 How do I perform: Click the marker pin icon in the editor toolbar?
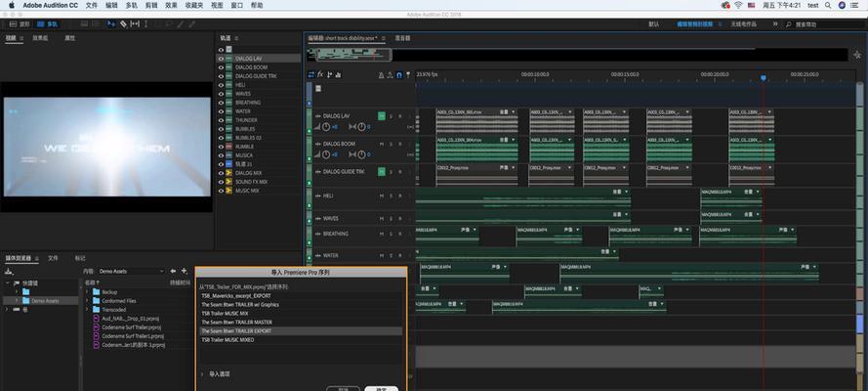click(x=408, y=74)
